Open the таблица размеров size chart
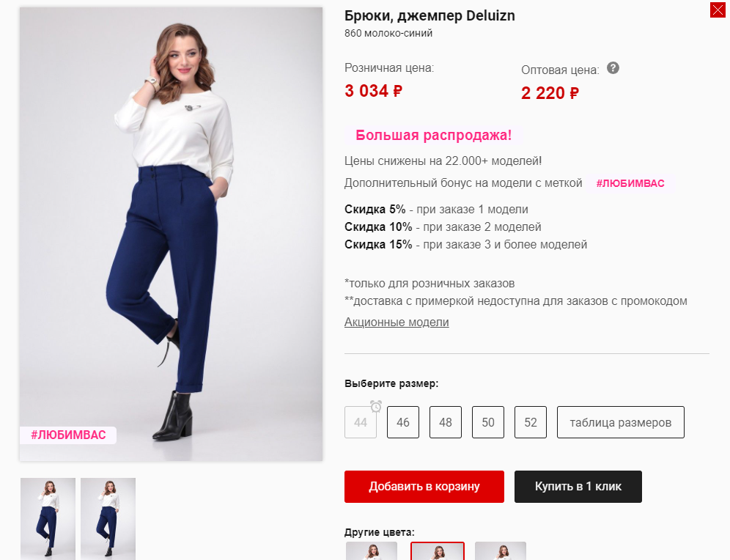The image size is (730, 560). tap(620, 423)
